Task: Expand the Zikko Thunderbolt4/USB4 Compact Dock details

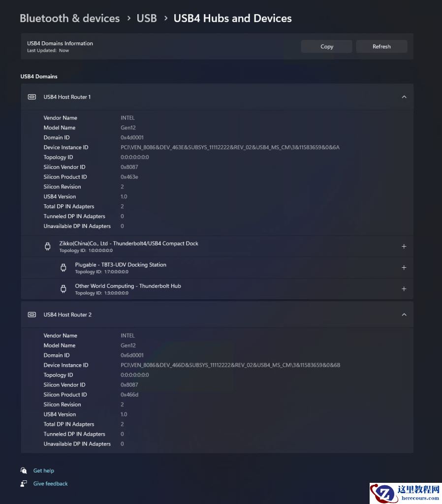Action: click(x=404, y=247)
